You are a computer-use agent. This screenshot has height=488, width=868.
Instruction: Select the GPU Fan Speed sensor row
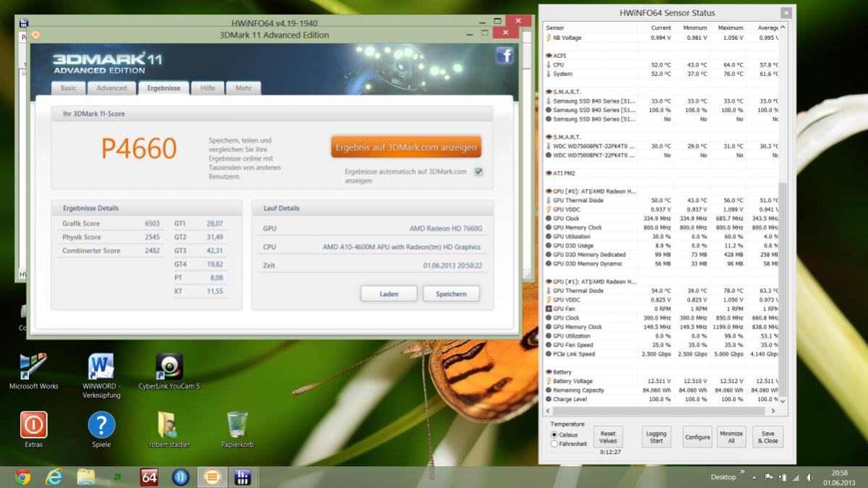[662, 345]
